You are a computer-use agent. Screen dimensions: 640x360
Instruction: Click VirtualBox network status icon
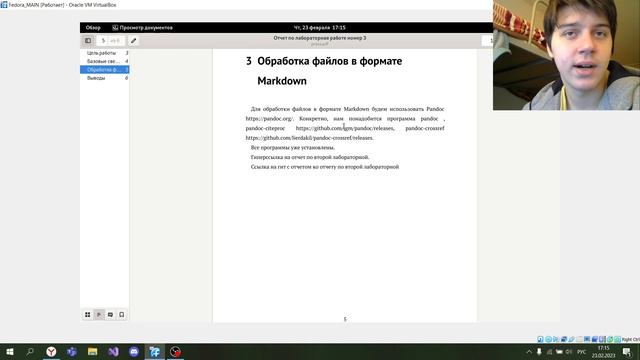pos(564,339)
